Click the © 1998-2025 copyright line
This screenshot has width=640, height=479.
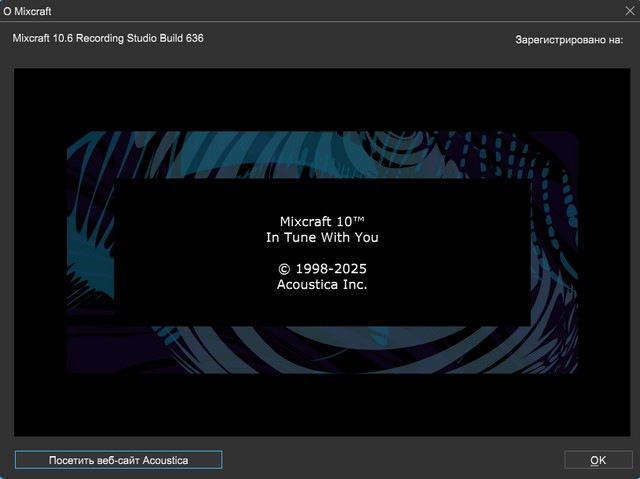click(322, 269)
